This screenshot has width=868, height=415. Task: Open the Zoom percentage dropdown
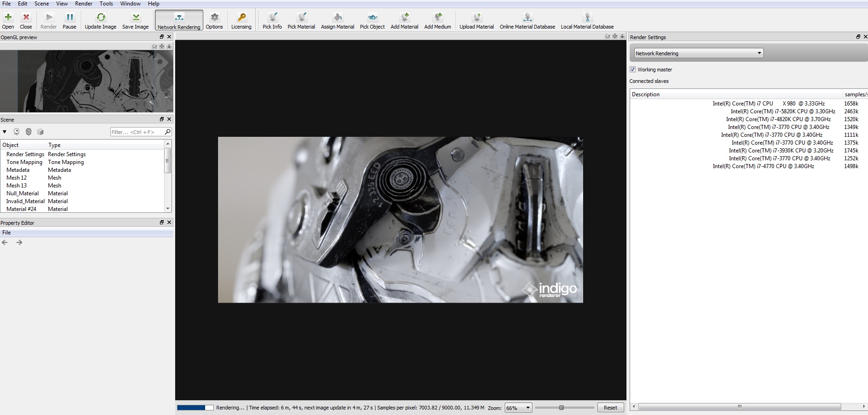click(518, 408)
